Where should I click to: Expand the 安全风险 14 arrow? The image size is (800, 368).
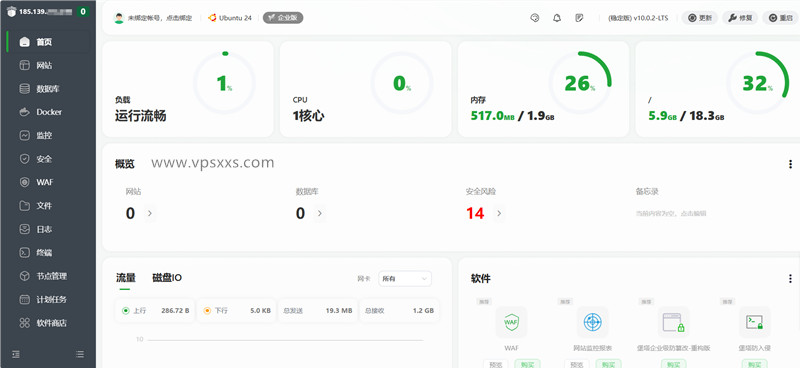(498, 213)
